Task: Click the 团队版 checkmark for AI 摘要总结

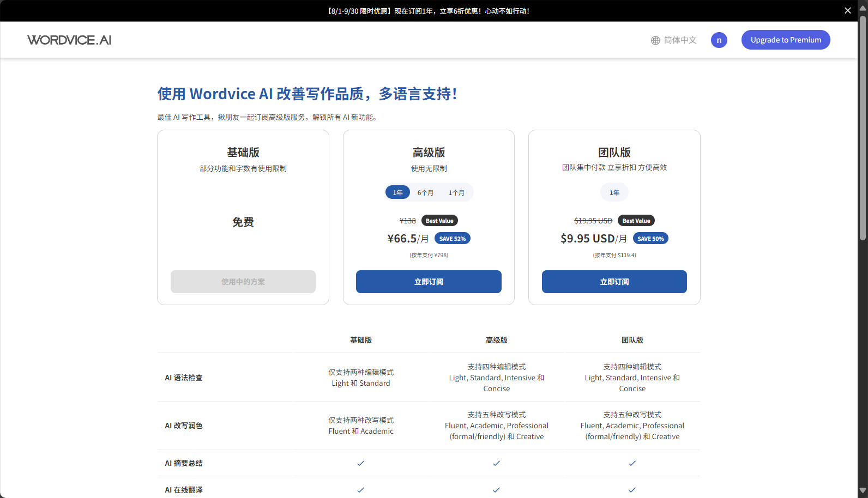Action: pos(632,463)
